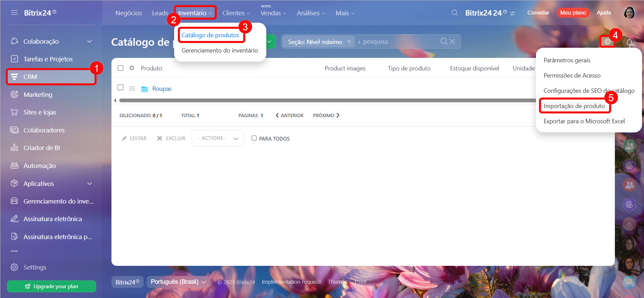Open the ACTIONS dropdown
The height and width of the screenshot is (298, 644).
tap(217, 138)
